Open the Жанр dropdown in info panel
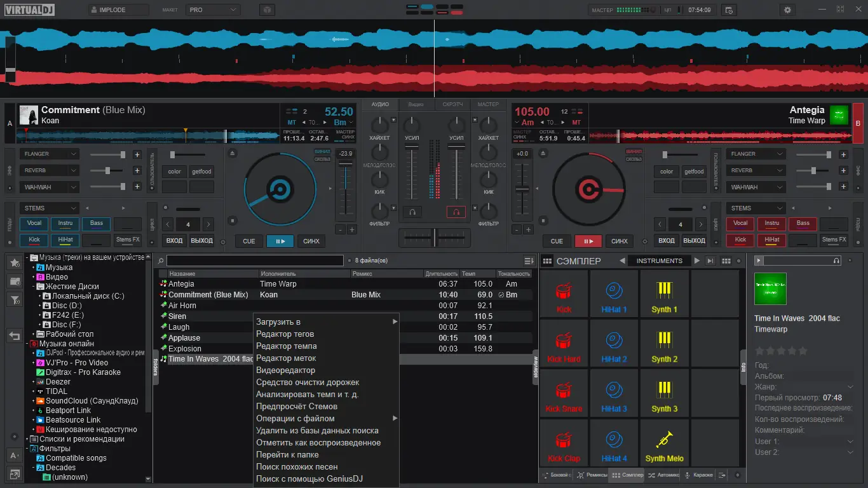The height and width of the screenshot is (488, 868). tap(851, 387)
